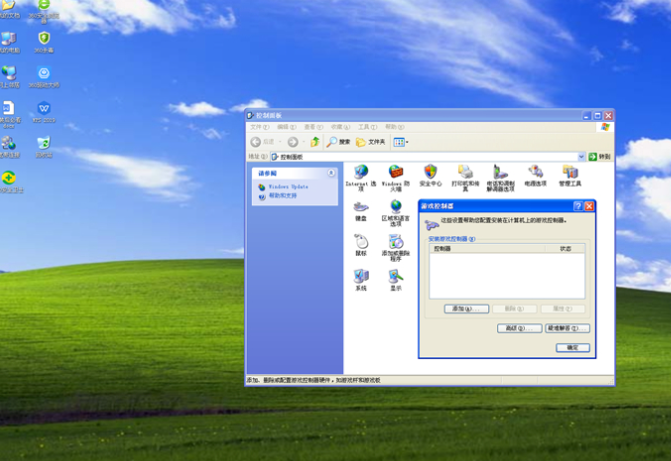This screenshot has height=461, width=671.
Task: Click the 控制器 column header in the list
Action: tap(487, 249)
